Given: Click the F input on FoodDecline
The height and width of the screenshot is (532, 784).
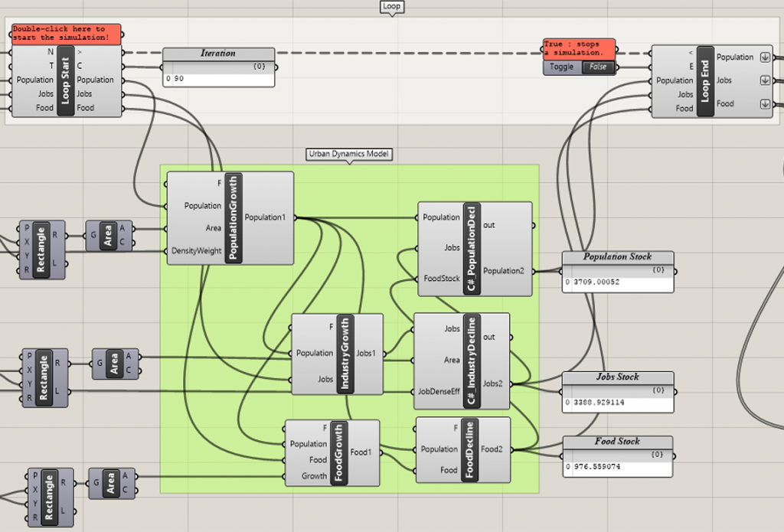Looking at the screenshot, I should [456, 429].
